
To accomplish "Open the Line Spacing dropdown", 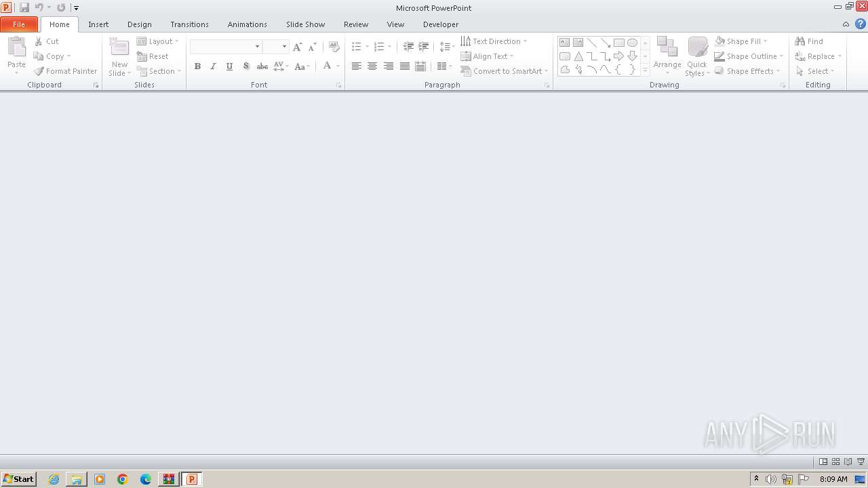I will [x=447, y=47].
